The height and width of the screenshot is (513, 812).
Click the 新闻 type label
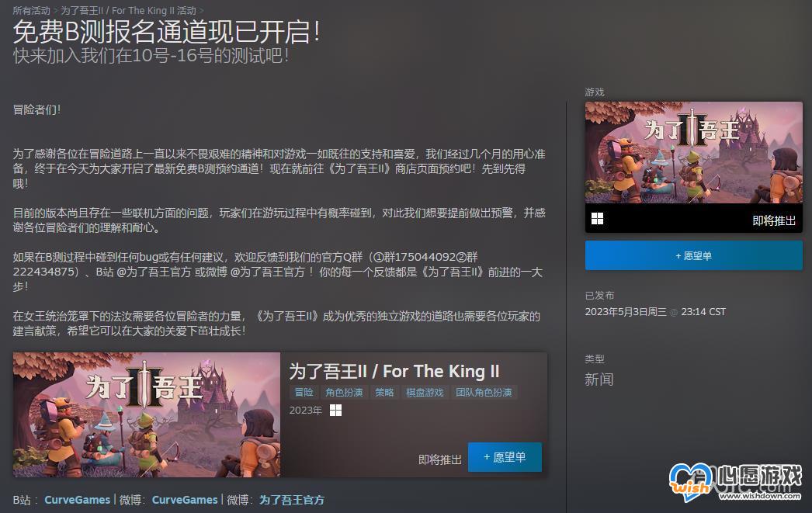(599, 380)
